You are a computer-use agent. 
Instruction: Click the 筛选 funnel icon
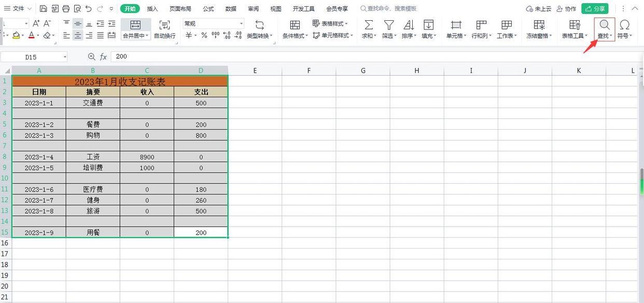coord(388,25)
